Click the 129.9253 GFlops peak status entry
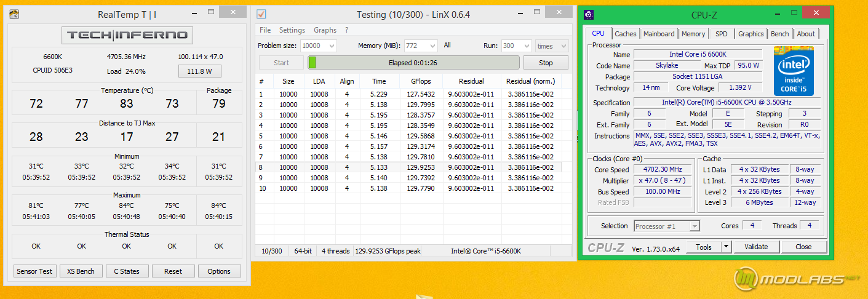 click(388, 251)
